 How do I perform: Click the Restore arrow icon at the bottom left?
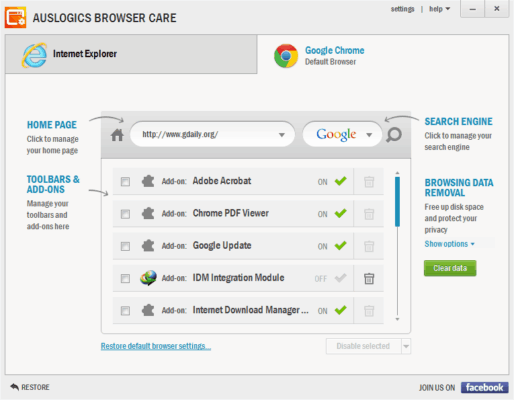tap(14, 387)
